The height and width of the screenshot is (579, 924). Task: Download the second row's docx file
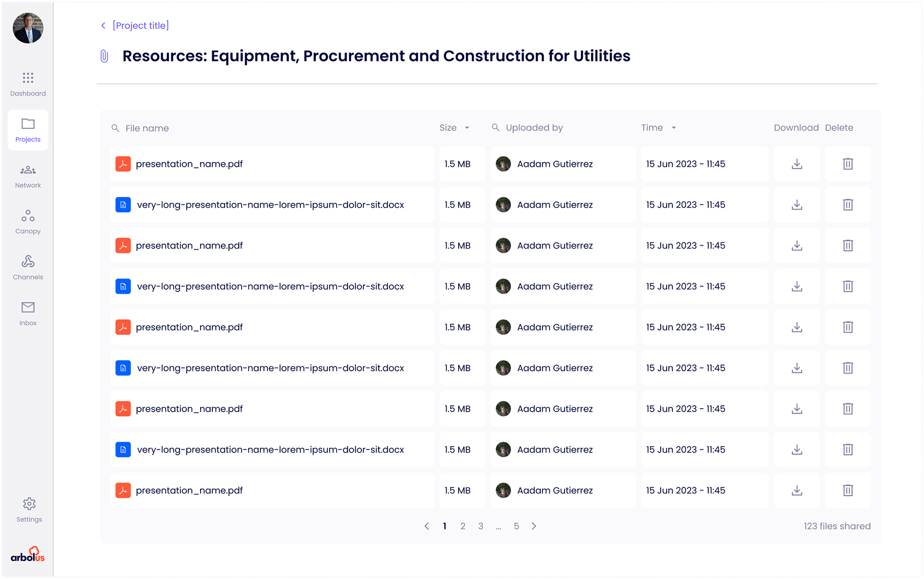797,205
